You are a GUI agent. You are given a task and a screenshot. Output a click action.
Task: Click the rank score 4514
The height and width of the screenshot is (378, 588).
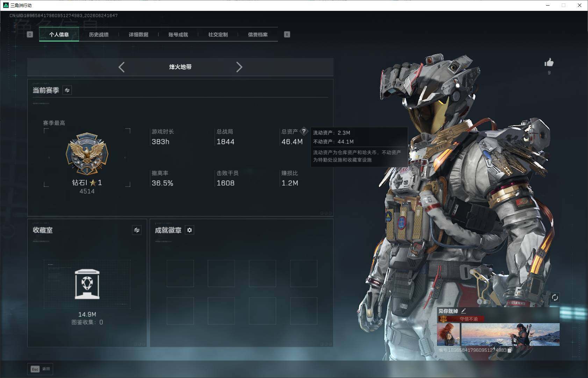87,191
